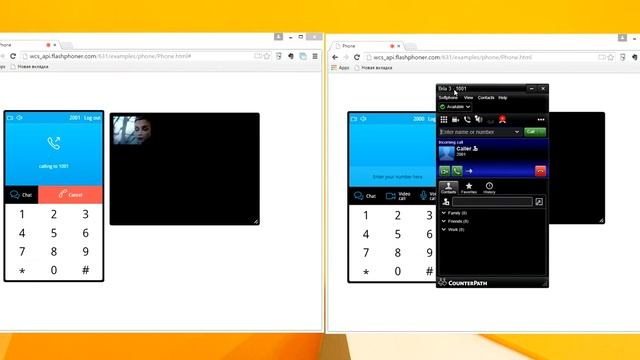Click the Bria contact search field
Screen dimensions: 640x360
pyautogui.click(x=492, y=202)
